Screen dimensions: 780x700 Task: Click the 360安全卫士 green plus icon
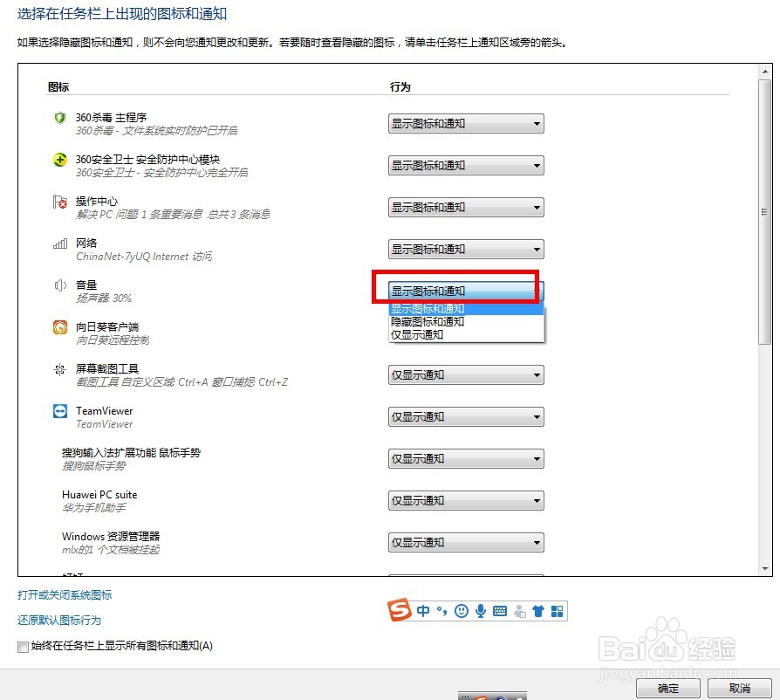click(x=59, y=160)
